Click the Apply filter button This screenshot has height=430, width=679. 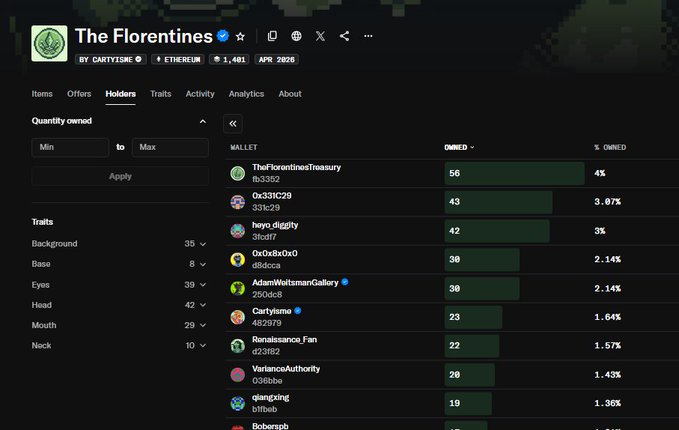(x=120, y=176)
